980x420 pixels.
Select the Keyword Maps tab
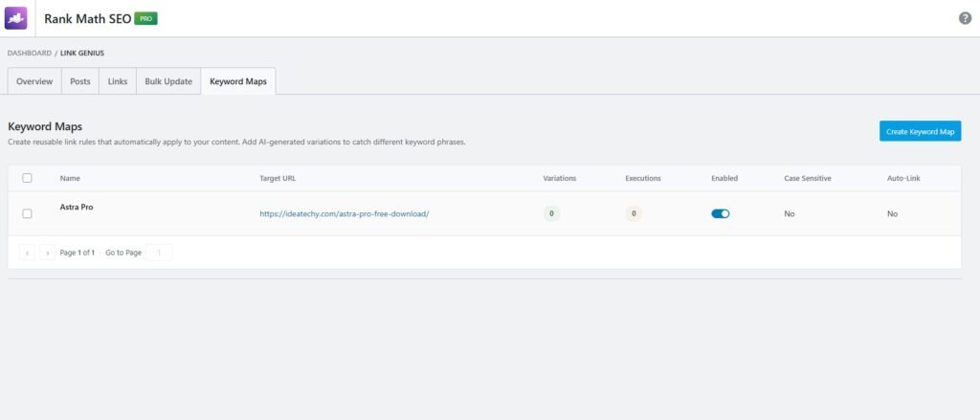[237, 82]
